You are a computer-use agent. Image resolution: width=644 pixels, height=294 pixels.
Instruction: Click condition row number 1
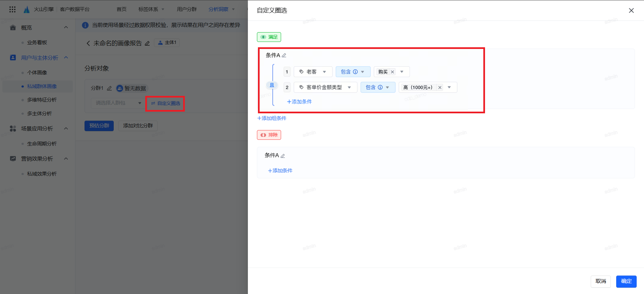287,72
